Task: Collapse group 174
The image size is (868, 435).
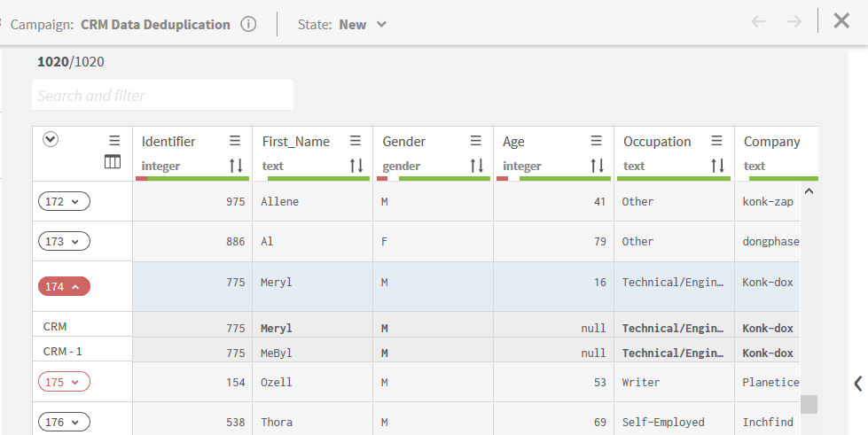Action: (x=64, y=286)
